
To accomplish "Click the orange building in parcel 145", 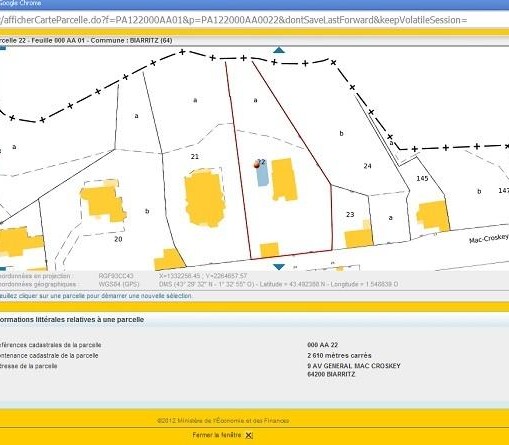I will 433,216.
